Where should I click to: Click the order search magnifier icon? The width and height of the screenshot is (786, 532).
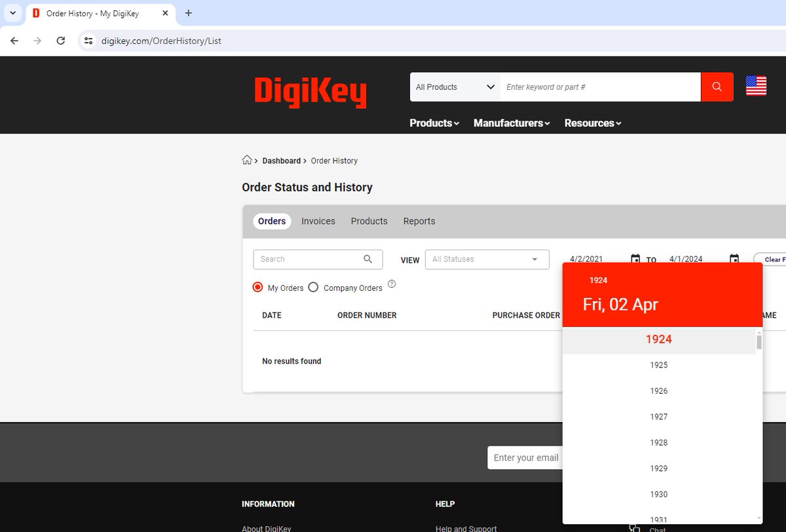point(368,259)
